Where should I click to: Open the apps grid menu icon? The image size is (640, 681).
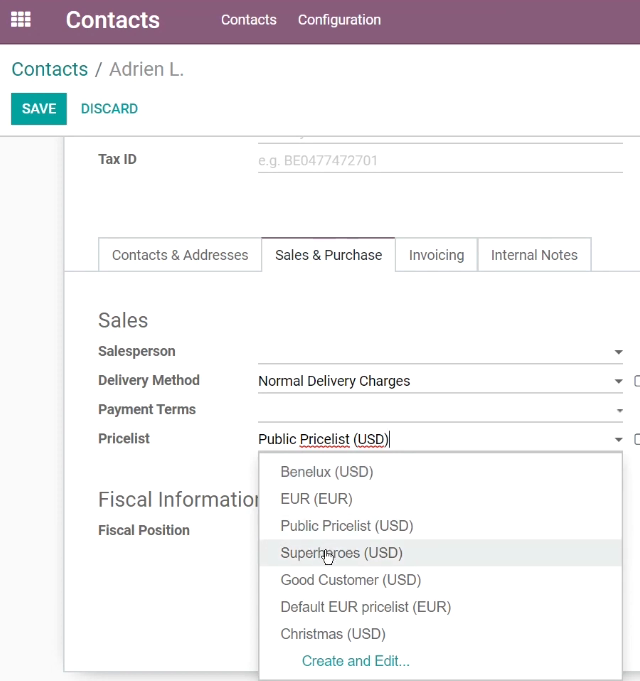(x=20, y=20)
